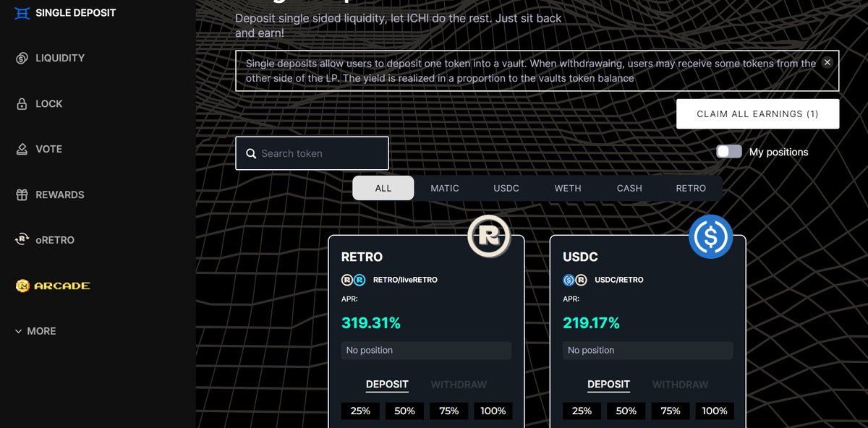Open the Single Deposit sidebar icon
868x428 pixels.
[22, 13]
